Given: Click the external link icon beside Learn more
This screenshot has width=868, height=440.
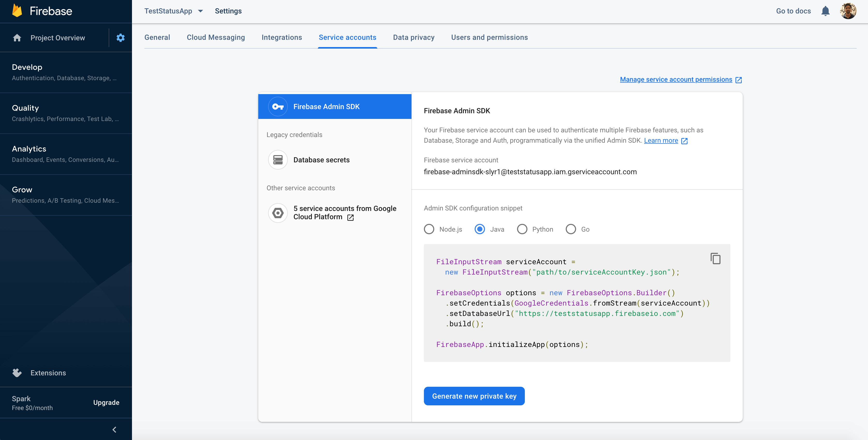Looking at the screenshot, I should [684, 141].
